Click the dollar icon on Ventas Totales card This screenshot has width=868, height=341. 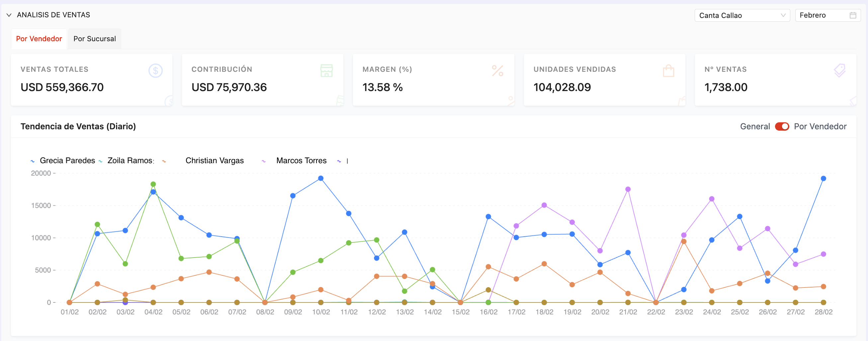155,70
